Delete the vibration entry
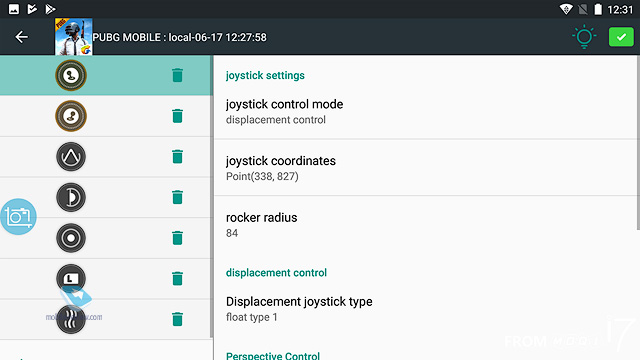 [x=177, y=319]
